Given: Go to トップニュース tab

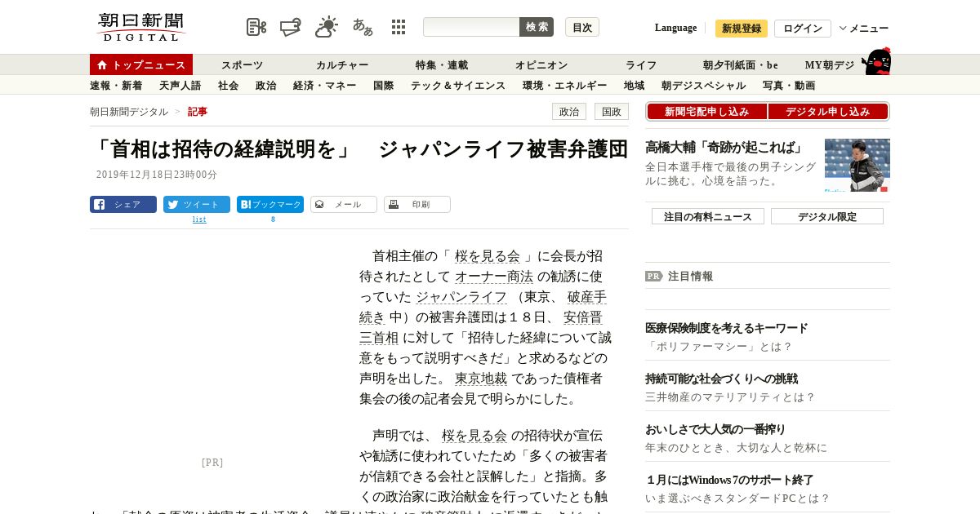Looking at the screenshot, I should click(141, 64).
